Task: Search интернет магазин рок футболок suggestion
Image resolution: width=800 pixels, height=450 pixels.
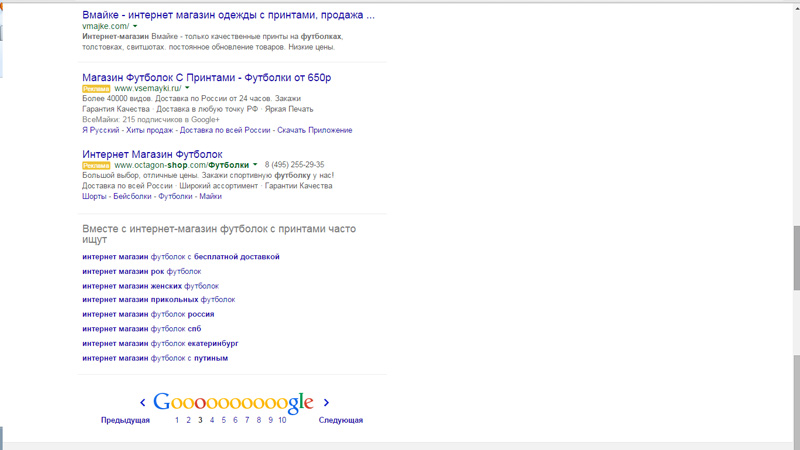Action: (x=141, y=271)
